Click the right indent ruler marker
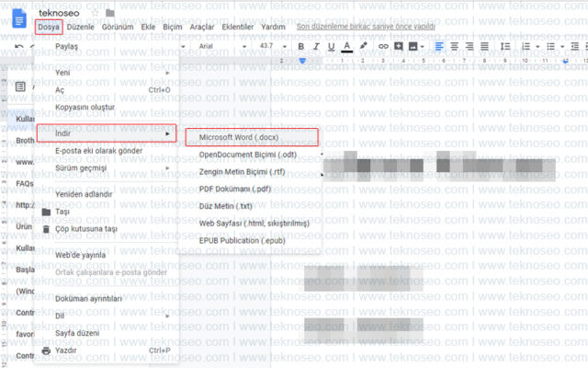588x368 pixels. 566,62
